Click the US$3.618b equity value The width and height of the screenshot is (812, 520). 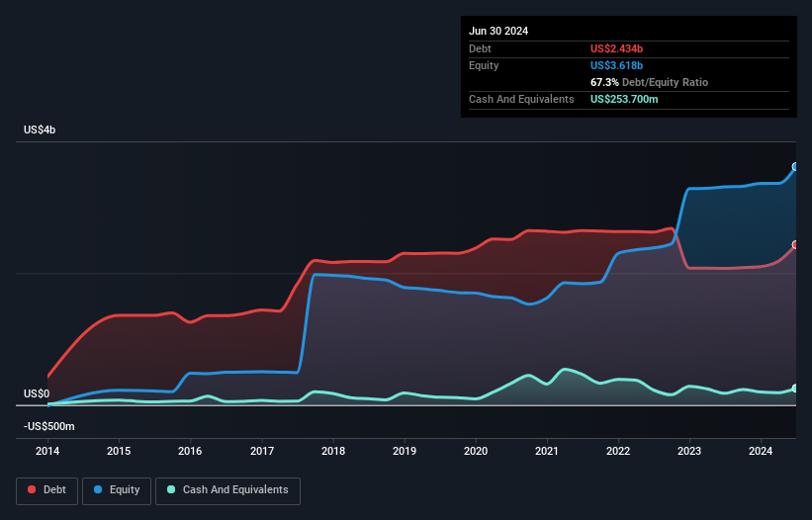(616, 65)
